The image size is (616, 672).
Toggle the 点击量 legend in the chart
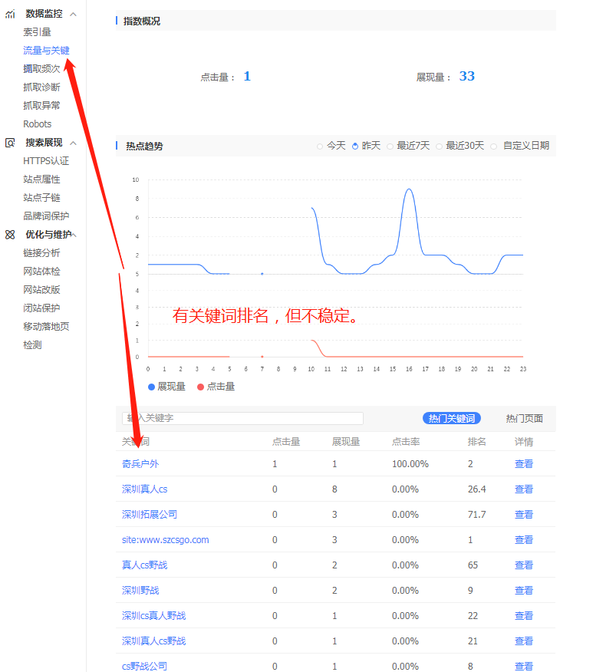click(x=215, y=386)
